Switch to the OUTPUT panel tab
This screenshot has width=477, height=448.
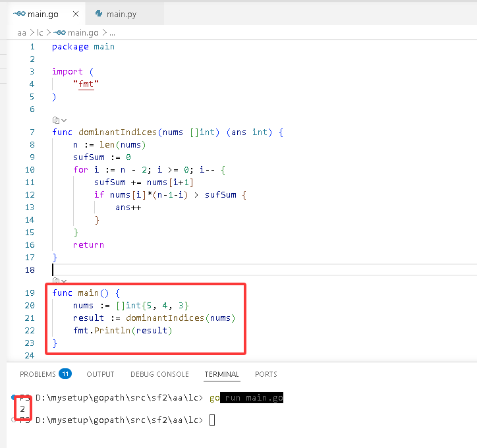[100, 374]
